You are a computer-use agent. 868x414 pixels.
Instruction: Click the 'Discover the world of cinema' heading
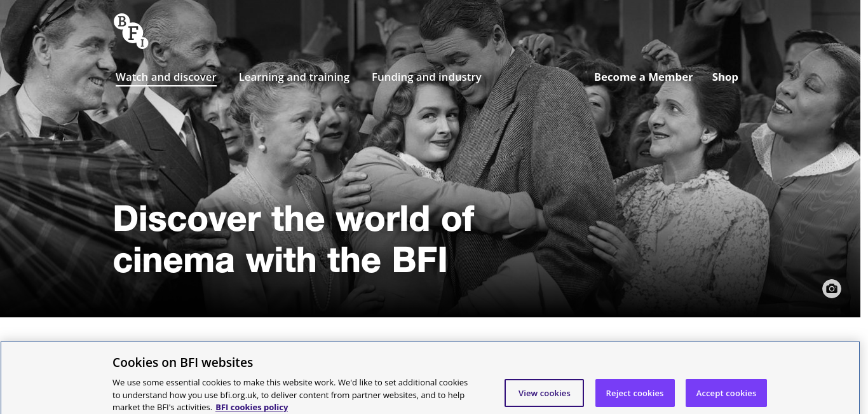(294, 240)
